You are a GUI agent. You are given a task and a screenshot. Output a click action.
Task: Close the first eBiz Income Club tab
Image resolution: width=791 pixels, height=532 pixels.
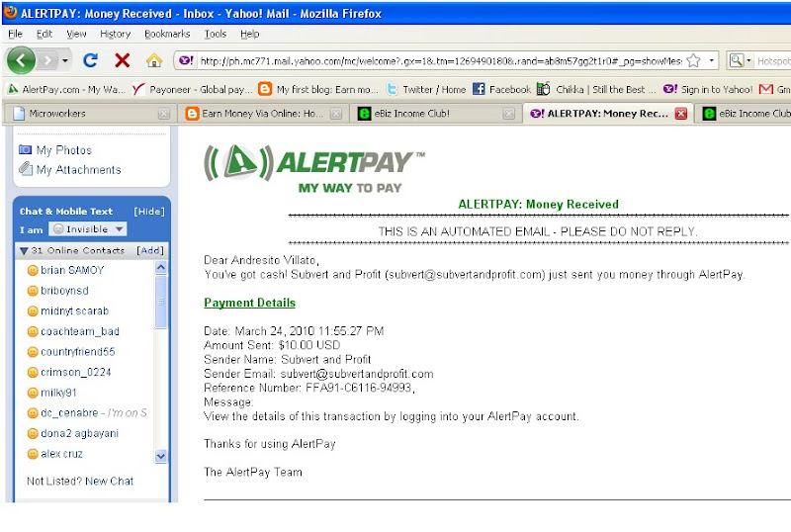point(509,114)
